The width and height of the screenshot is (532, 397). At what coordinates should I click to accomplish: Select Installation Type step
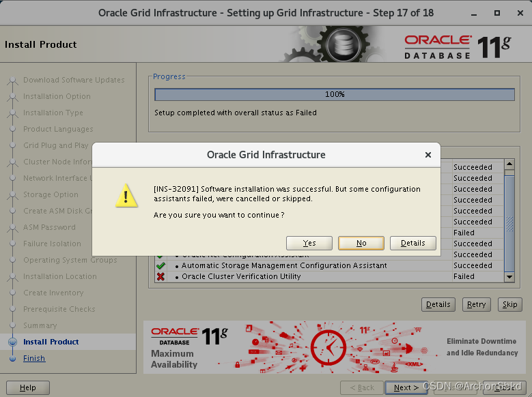pyautogui.click(x=53, y=113)
